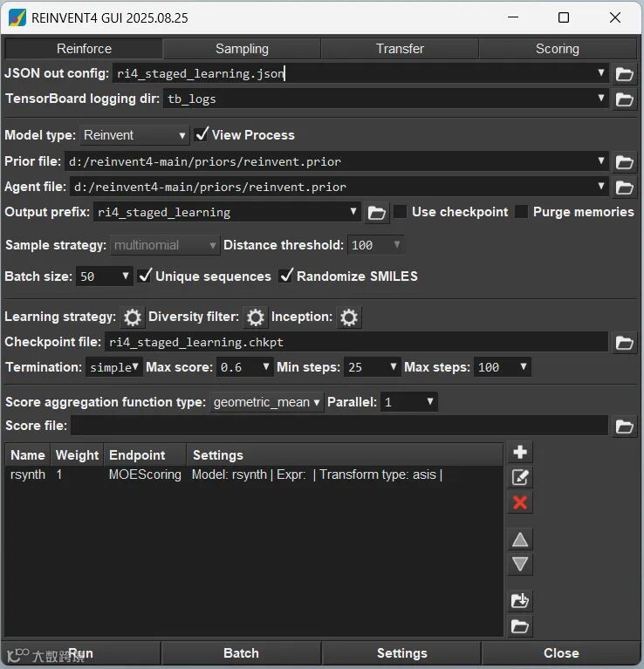644x669 pixels.
Task: Switch to the Transfer tab
Action: click(x=400, y=49)
